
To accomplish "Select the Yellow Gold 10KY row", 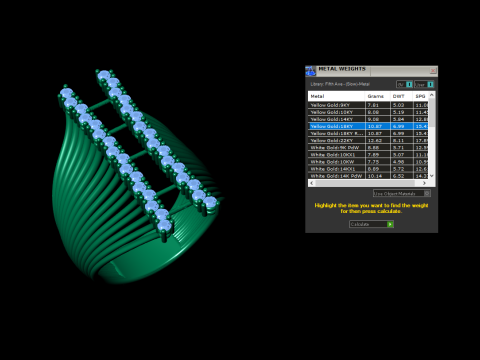I will [368, 112].
